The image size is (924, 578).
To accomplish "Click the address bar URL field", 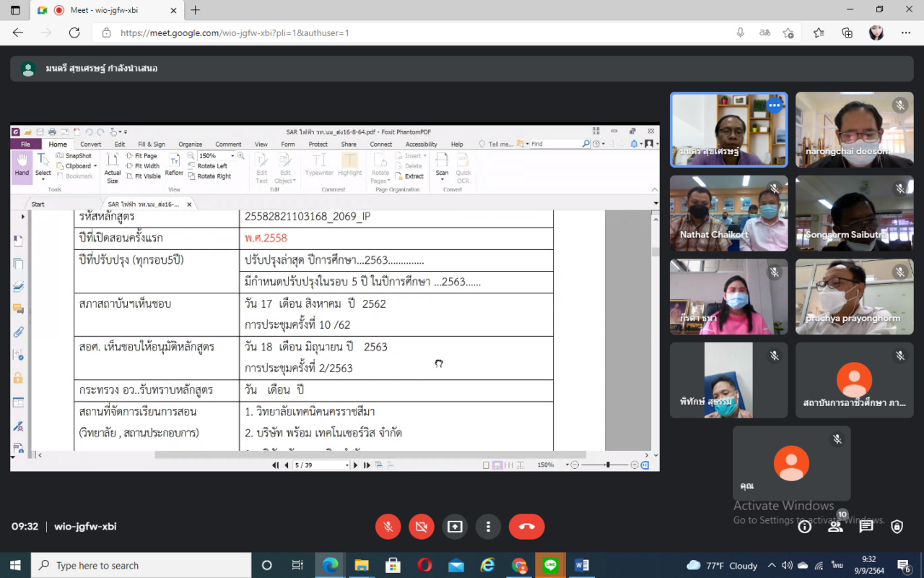I will tap(419, 33).
